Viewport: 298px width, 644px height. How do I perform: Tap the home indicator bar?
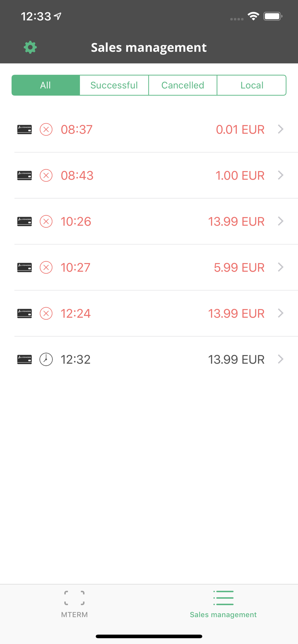(149, 636)
